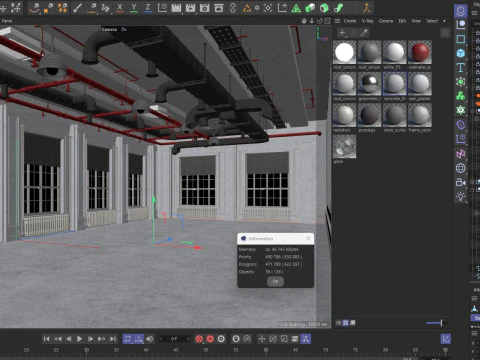Open View menu in material manager
The width and height of the screenshot is (480, 360).
tap(416, 21)
